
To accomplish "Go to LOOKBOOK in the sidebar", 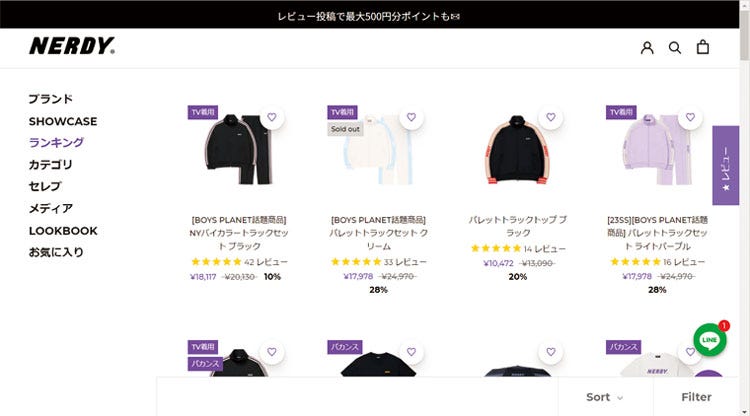I will click(x=63, y=231).
